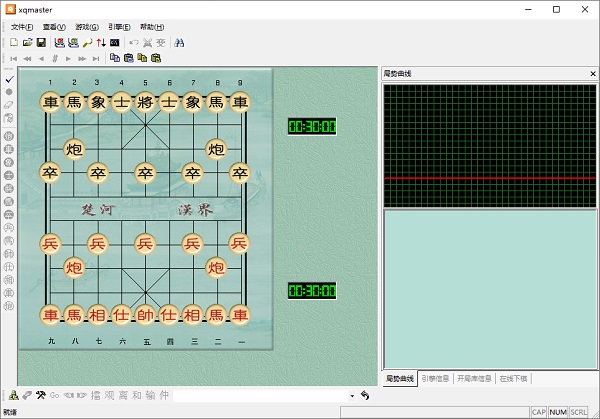Click the yellow copy game record icon
Image resolution: width=600 pixels, height=419 pixels.
pyautogui.click(x=142, y=58)
